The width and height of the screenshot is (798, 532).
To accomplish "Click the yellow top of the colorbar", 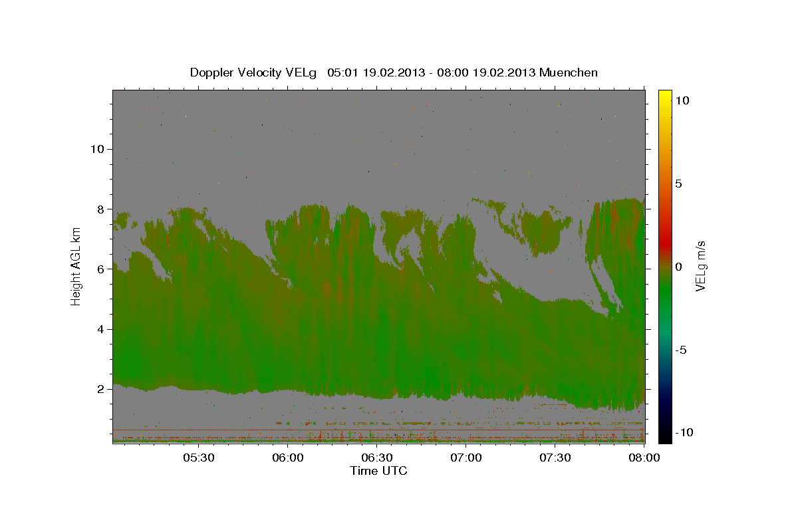I will [x=664, y=96].
